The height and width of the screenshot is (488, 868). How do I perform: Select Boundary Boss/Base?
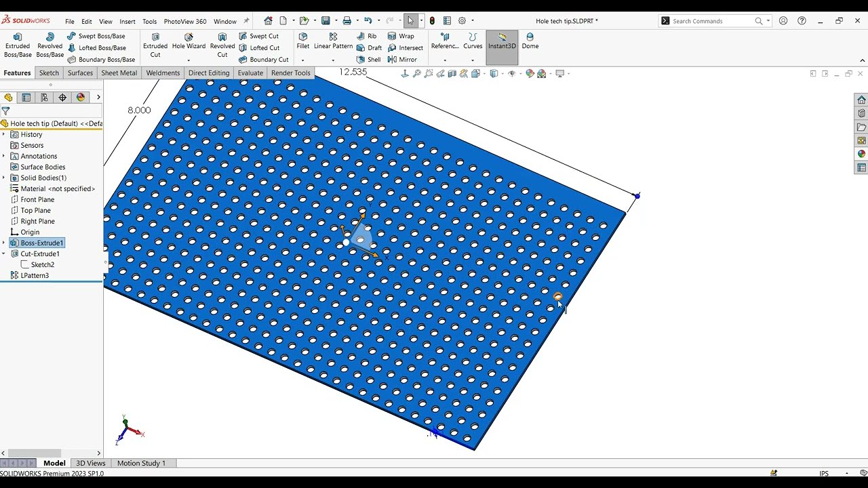[x=100, y=60]
